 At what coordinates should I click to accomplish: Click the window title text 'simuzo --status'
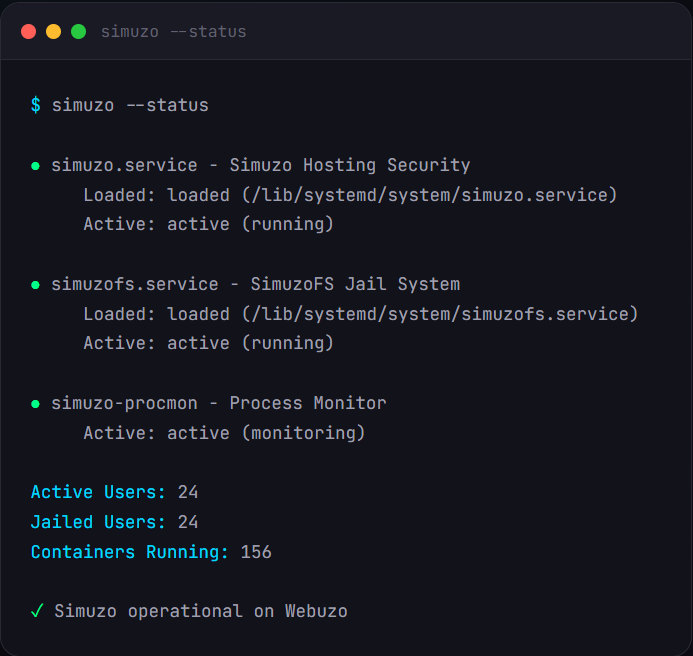pyautogui.click(x=173, y=32)
